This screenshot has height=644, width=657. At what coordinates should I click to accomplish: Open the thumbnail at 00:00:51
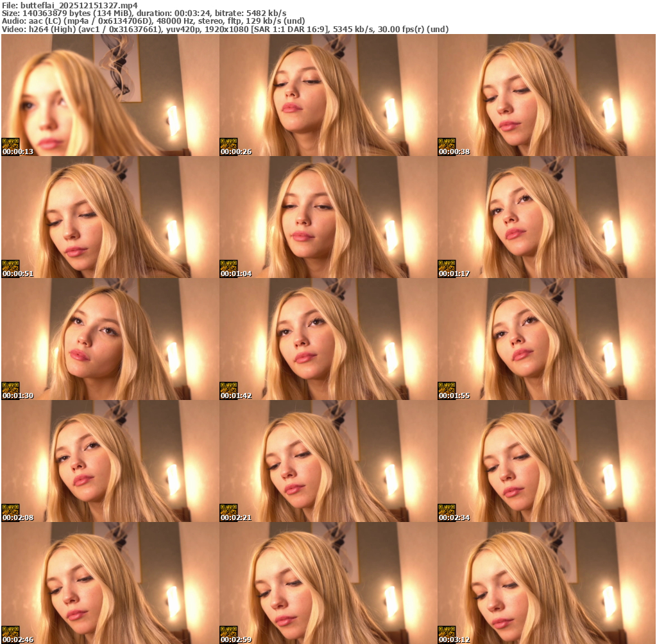(x=110, y=217)
